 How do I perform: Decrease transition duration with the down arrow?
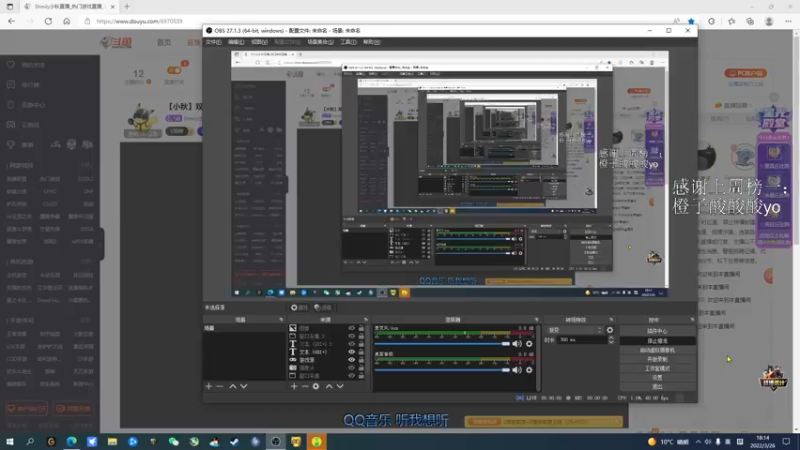coord(611,342)
